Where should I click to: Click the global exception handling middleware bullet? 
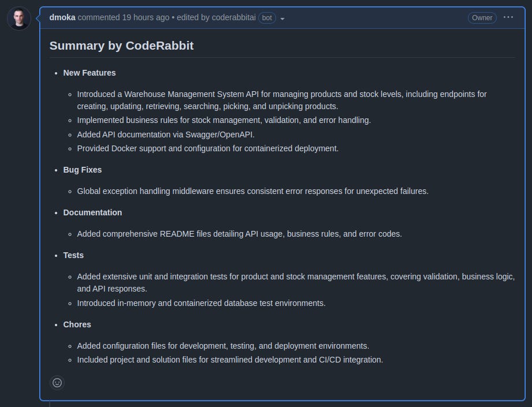pos(253,191)
